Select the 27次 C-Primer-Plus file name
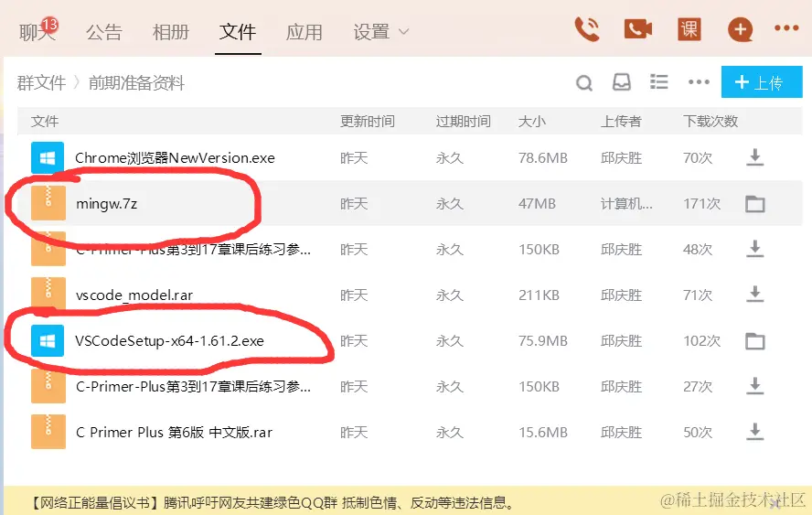The height and width of the screenshot is (515, 812). 193,387
